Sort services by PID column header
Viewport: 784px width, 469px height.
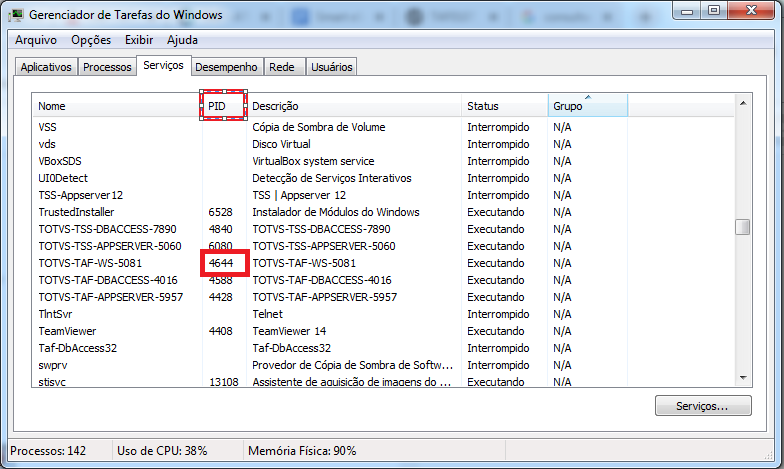click(x=224, y=106)
